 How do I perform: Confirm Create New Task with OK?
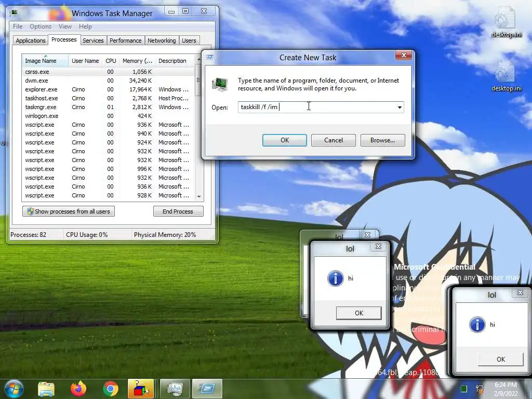285,140
